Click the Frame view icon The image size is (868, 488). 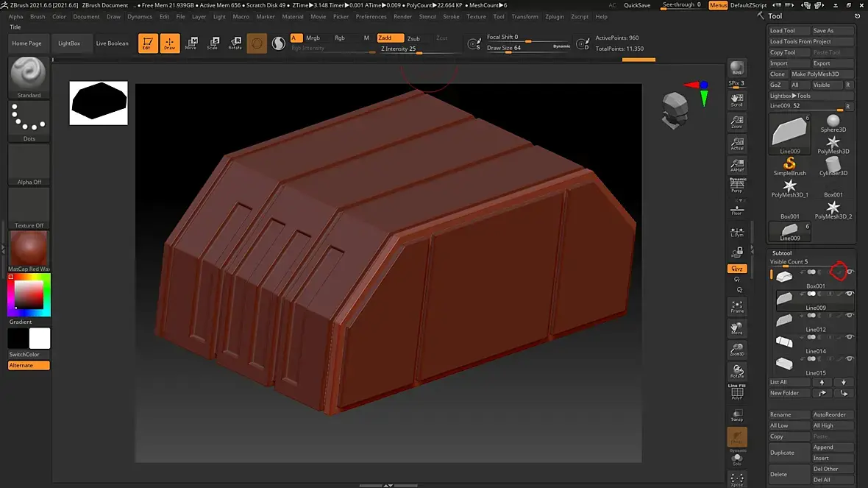[x=736, y=306]
